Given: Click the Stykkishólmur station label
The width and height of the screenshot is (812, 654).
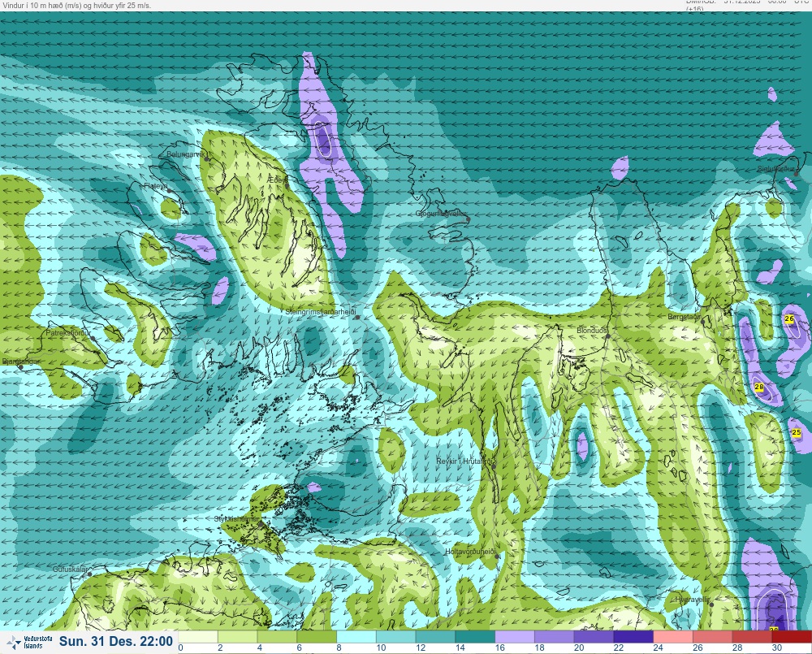Looking at the screenshot, I should [x=236, y=519].
